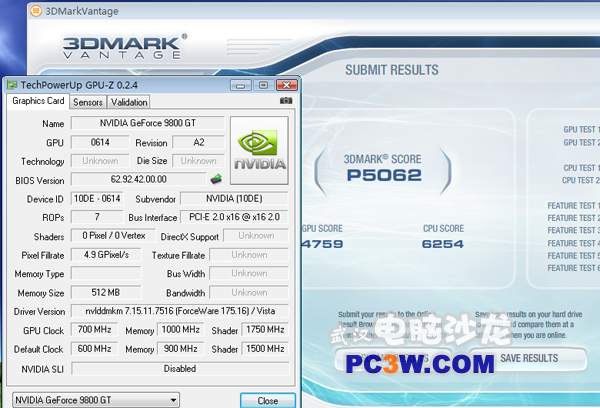The image size is (600, 408).
Task: Click the FEATURE TEST 6 label
Action: tap(573, 268)
